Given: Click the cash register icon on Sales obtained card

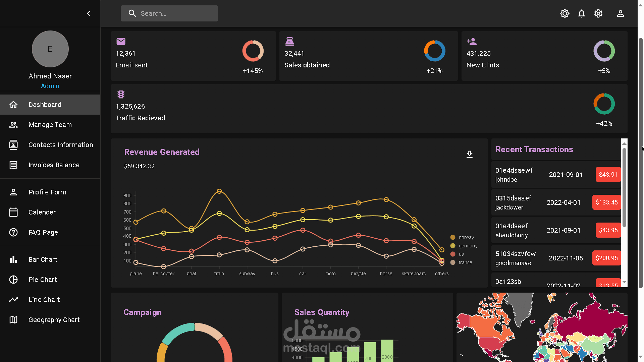Looking at the screenshot, I should pyautogui.click(x=290, y=41).
